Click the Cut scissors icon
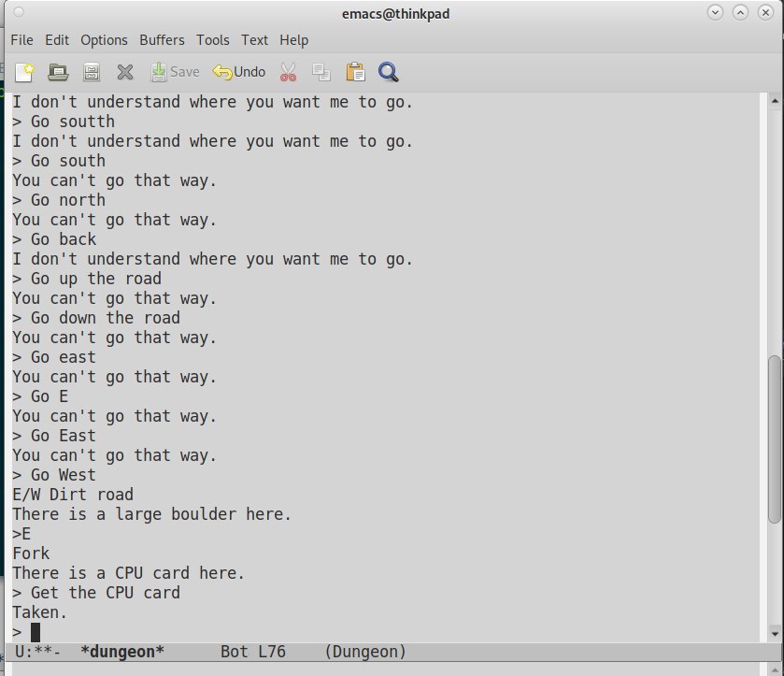Image resolution: width=784 pixels, height=676 pixels. coord(288,72)
